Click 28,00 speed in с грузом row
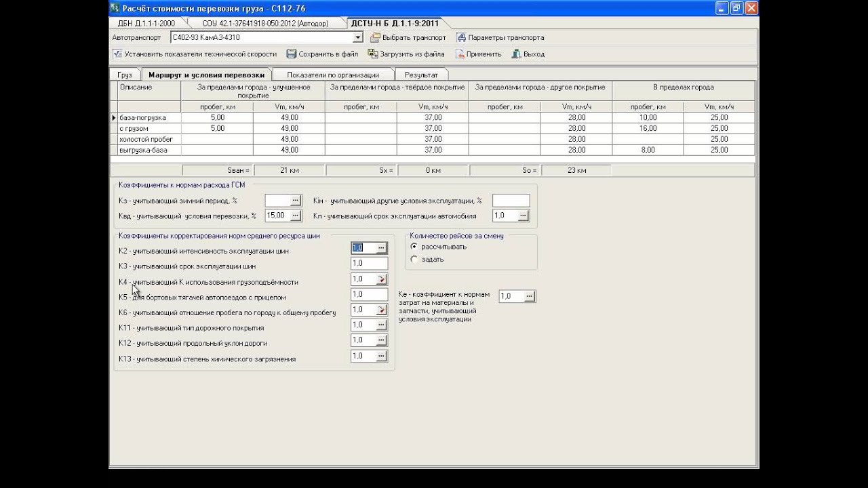Image resolution: width=868 pixels, height=488 pixels. coord(576,128)
